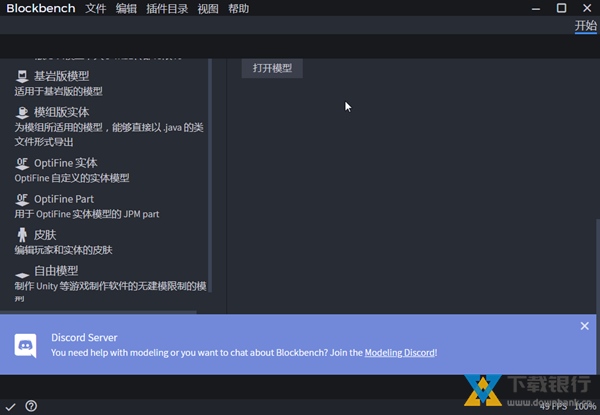Open the Modeling Discord link

tap(400, 352)
